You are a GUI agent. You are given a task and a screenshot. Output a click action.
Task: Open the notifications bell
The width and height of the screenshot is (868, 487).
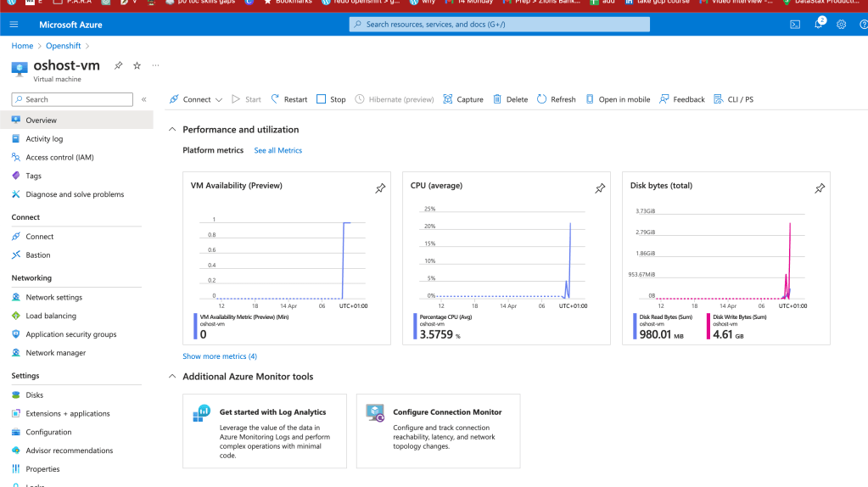click(819, 24)
